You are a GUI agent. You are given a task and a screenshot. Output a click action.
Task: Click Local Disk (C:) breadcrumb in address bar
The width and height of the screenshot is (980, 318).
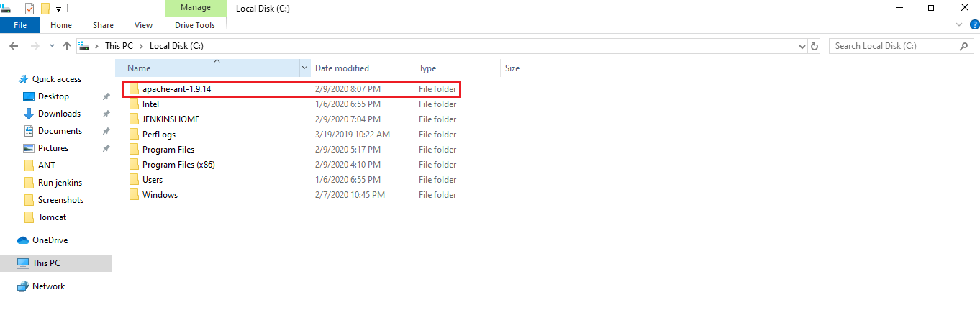(x=176, y=46)
